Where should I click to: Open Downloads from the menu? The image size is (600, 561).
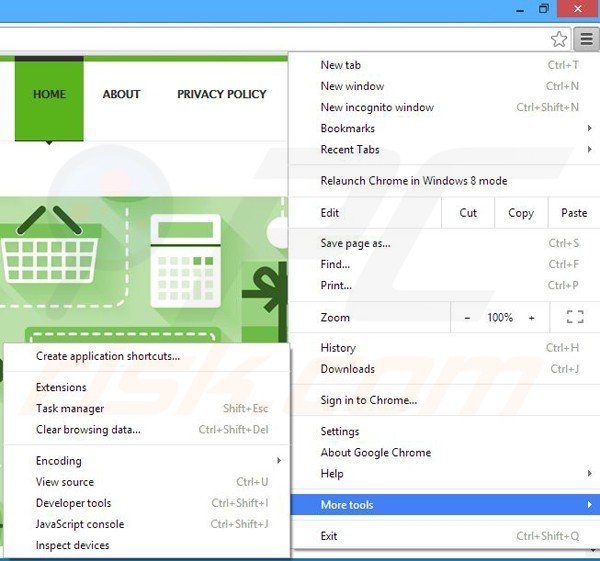point(445,369)
